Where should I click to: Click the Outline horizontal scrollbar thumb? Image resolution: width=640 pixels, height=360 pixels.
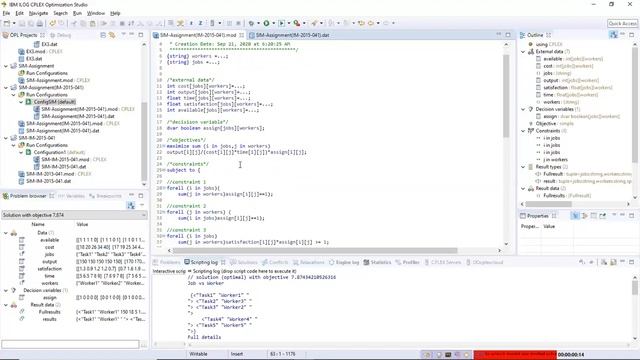coord(549,204)
